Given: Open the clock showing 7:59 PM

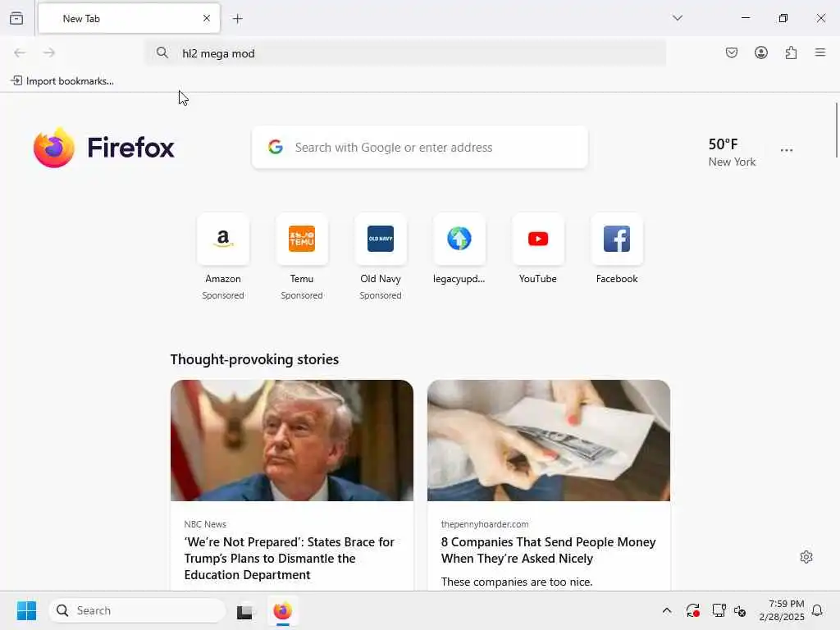Looking at the screenshot, I should tap(782, 610).
